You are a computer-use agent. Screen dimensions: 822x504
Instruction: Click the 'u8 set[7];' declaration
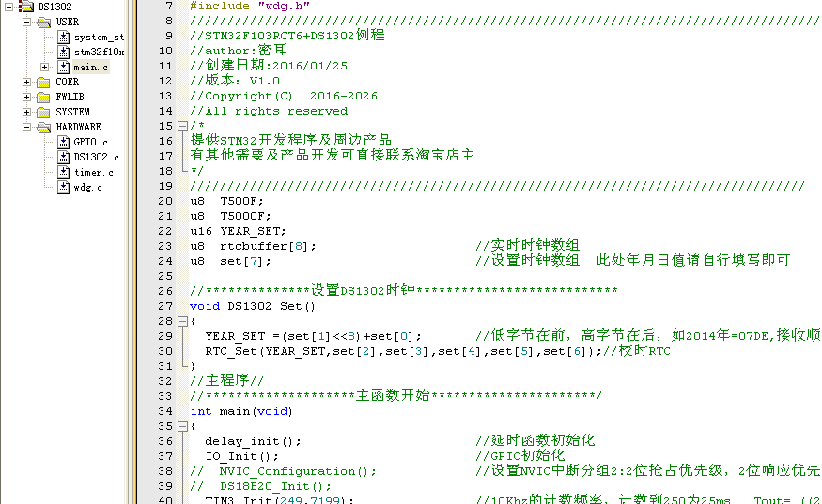point(231,261)
